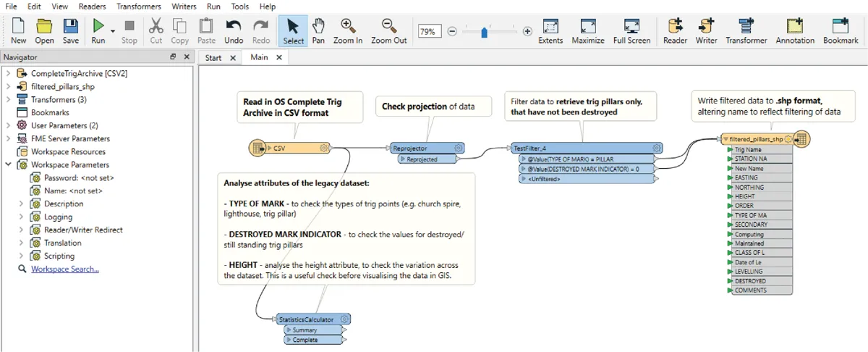
Task: Select the Pan hand tool
Action: [318, 26]
